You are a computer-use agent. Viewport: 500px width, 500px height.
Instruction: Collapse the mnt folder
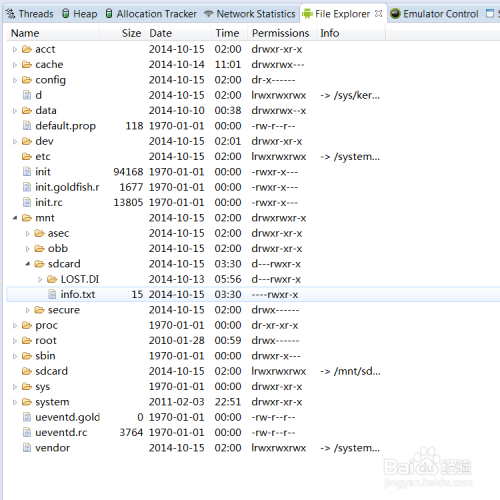click(x=15, y=218)
